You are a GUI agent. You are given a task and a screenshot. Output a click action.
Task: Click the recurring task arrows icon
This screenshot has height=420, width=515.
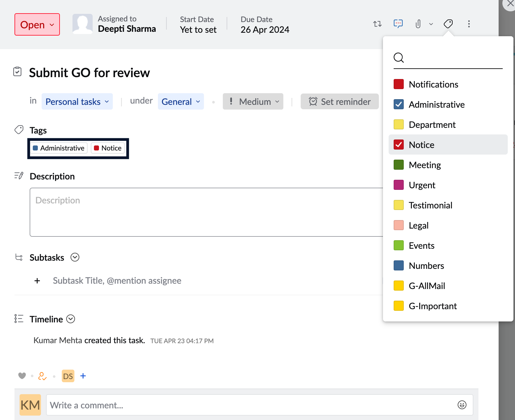tap(377, 24)
